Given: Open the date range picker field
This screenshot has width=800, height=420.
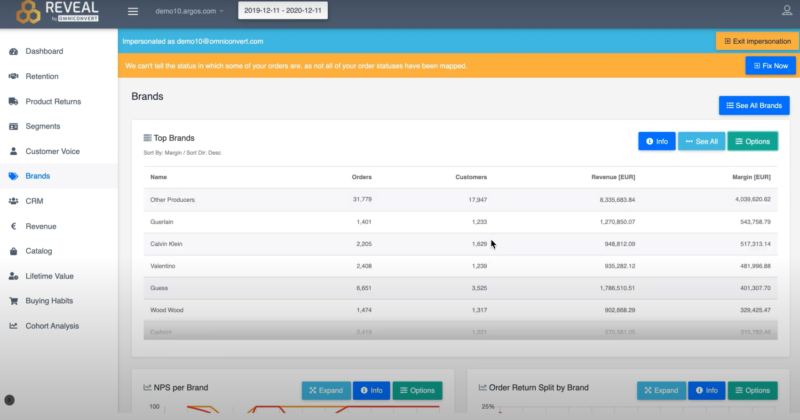Looking at the screenshot, I should pos(283,11).
